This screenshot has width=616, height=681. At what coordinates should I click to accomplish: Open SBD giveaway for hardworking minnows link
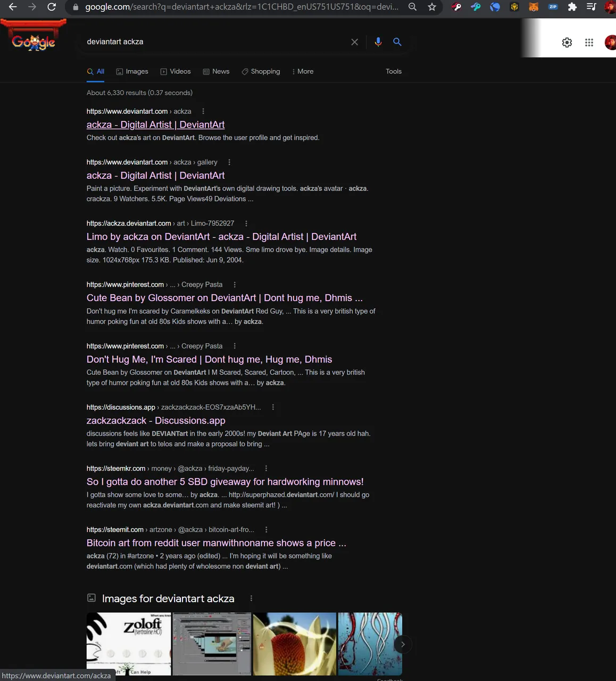[225, 481]
